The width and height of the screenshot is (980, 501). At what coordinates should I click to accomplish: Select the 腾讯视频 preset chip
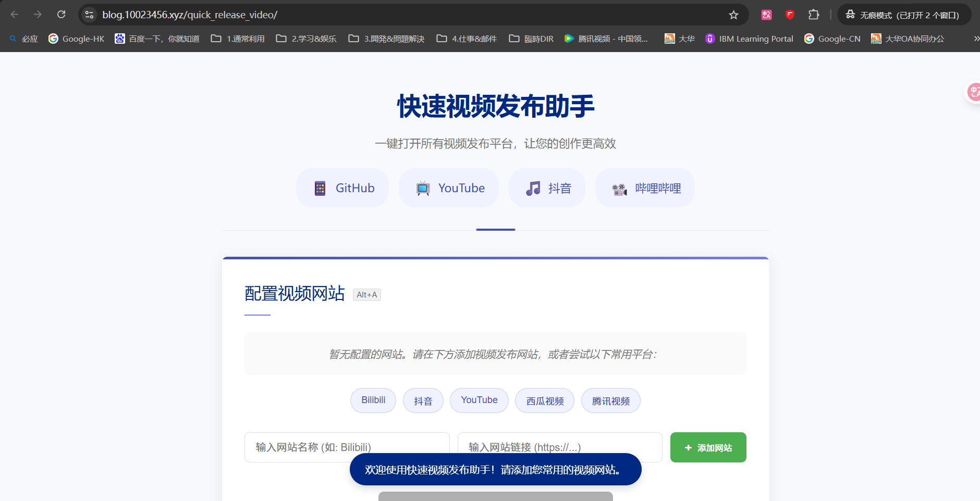coord(611,400)
